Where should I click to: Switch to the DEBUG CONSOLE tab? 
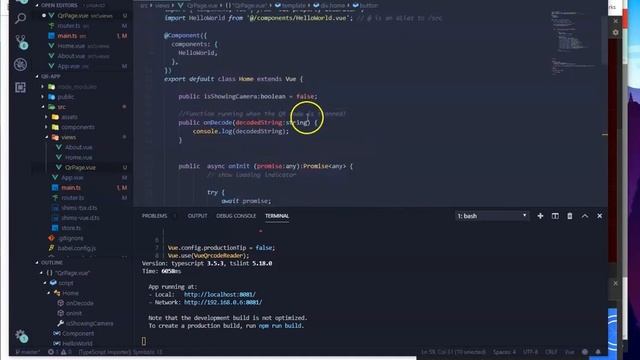coord(236,216)
